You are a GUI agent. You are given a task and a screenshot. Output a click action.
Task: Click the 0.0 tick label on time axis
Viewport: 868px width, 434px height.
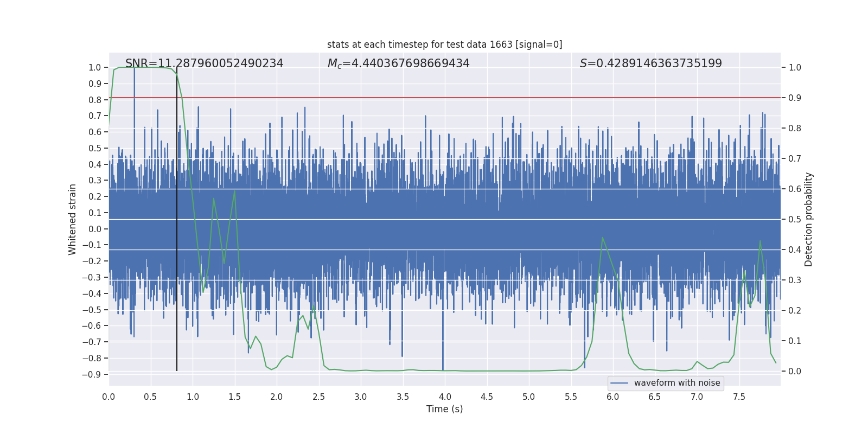tap(108, 397)
